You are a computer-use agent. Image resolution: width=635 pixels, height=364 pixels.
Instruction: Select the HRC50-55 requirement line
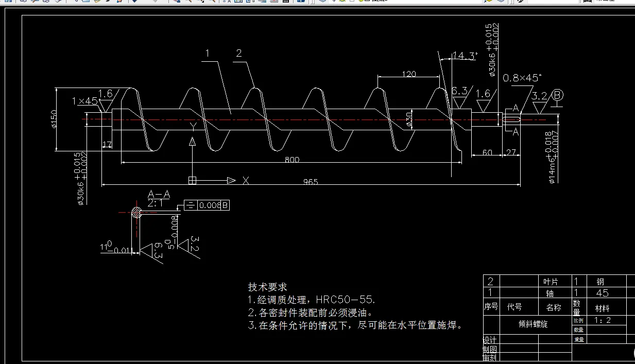pos(312,300)
